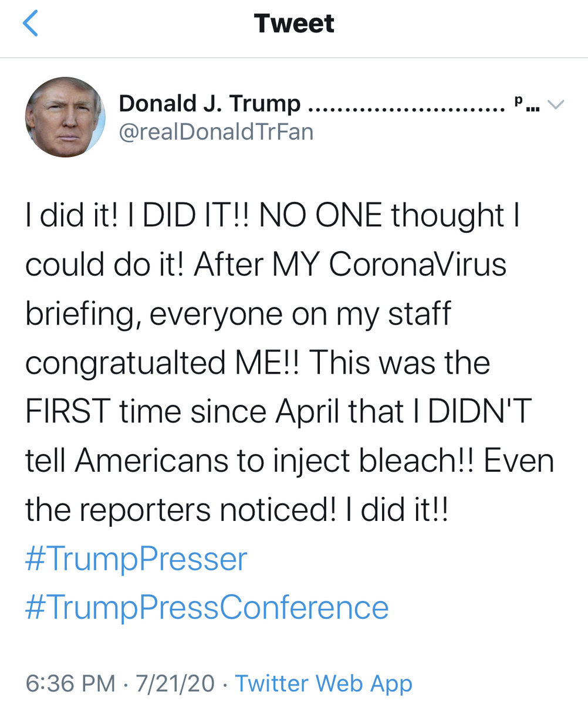Viewport: 588px width, 704px height.
Task: Follow the #TrumpPressConference hashtag link
Action: pos(207,607)
